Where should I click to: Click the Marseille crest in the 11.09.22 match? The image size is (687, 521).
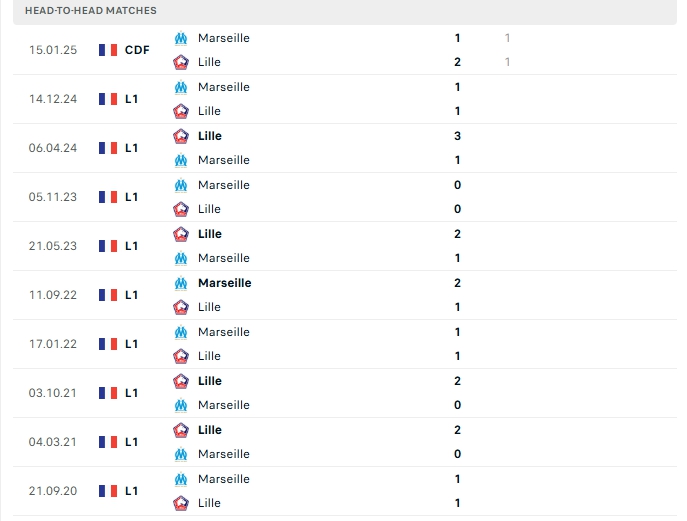181,283
